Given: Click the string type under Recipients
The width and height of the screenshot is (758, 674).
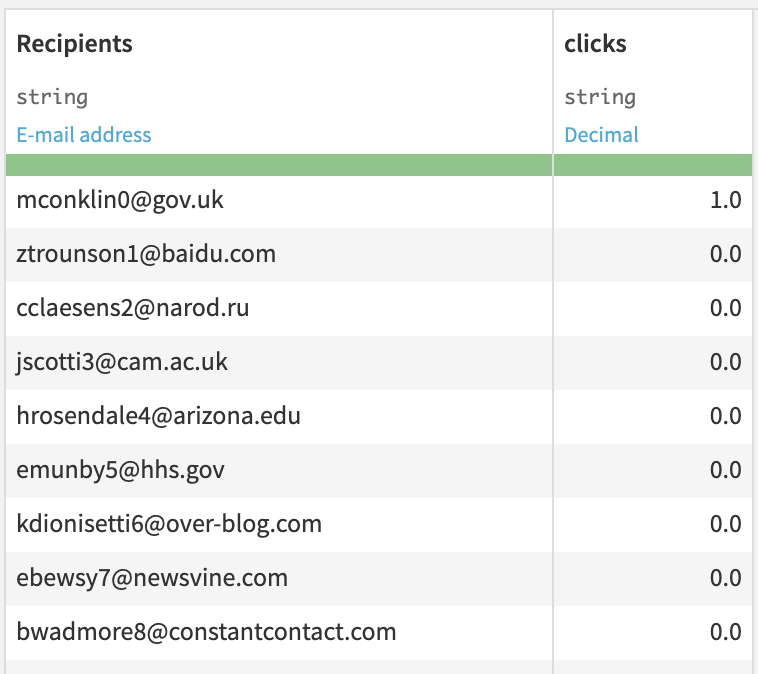Looking at the screenshot, I should [x=52, y=97].
